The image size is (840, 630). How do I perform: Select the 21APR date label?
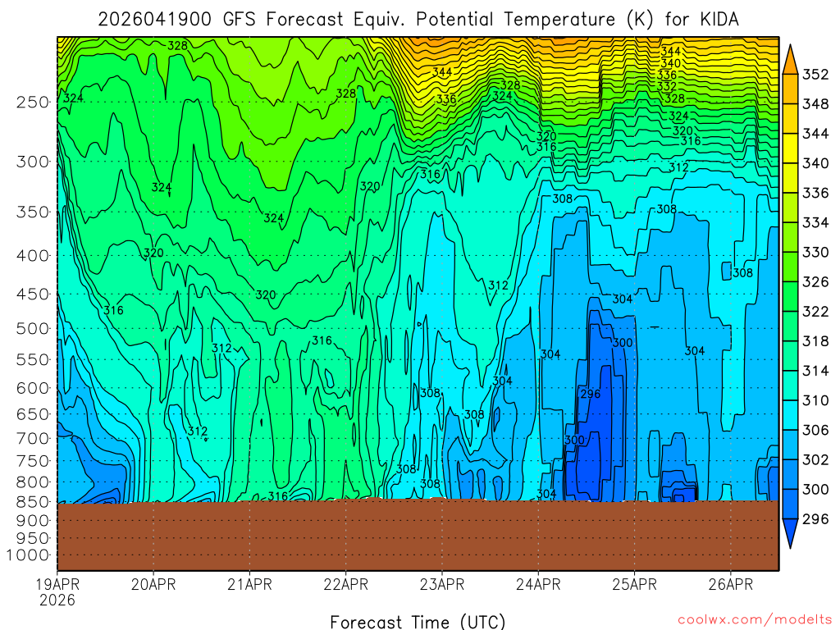click(249, 584)
